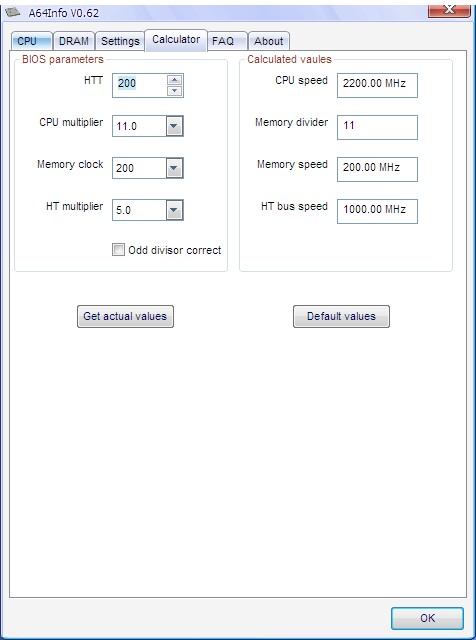476x640 pixels.
Task: Select the Calculator tab
Action: (176, 40)
